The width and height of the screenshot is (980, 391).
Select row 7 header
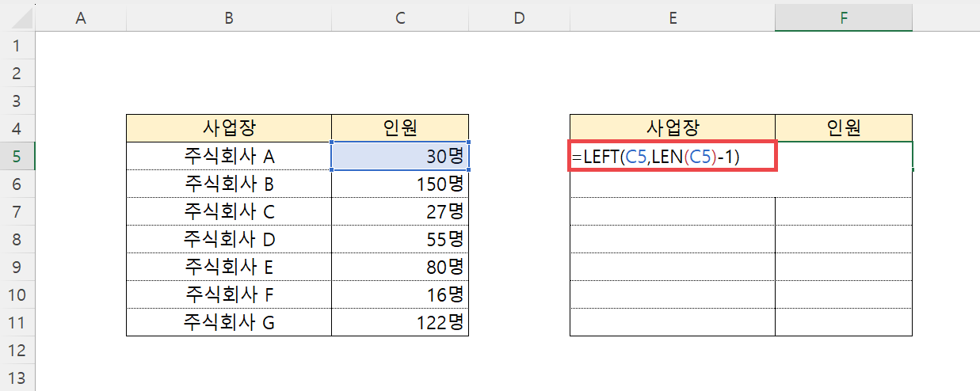click(17, 211)
